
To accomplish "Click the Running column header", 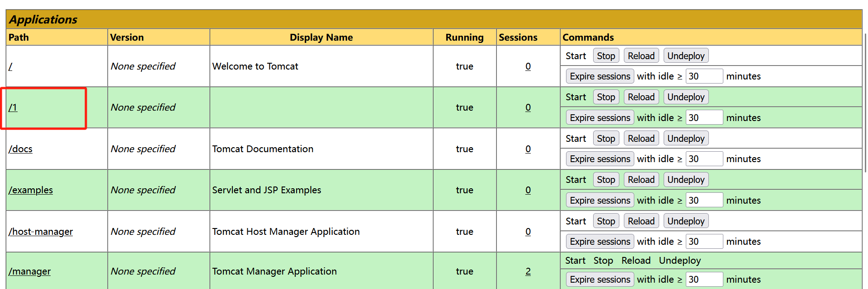I will click(x=465, y=37).
